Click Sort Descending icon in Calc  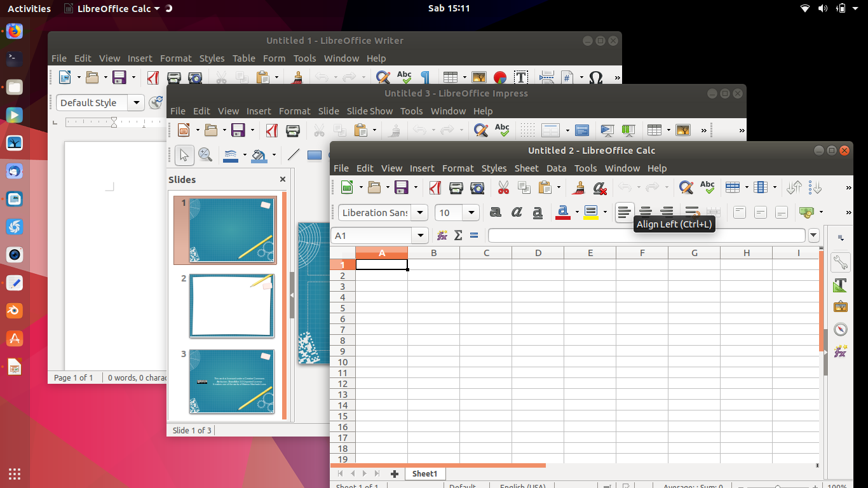tap(815, 187)
